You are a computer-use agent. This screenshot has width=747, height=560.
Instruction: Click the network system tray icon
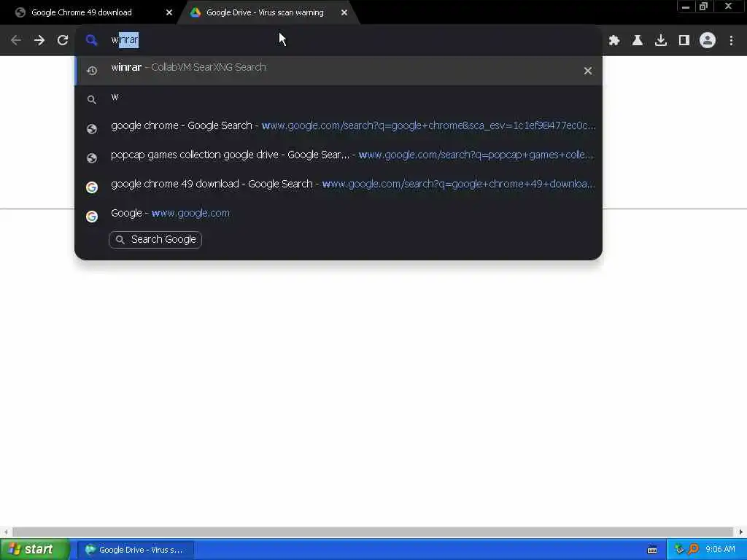point(679,550)
